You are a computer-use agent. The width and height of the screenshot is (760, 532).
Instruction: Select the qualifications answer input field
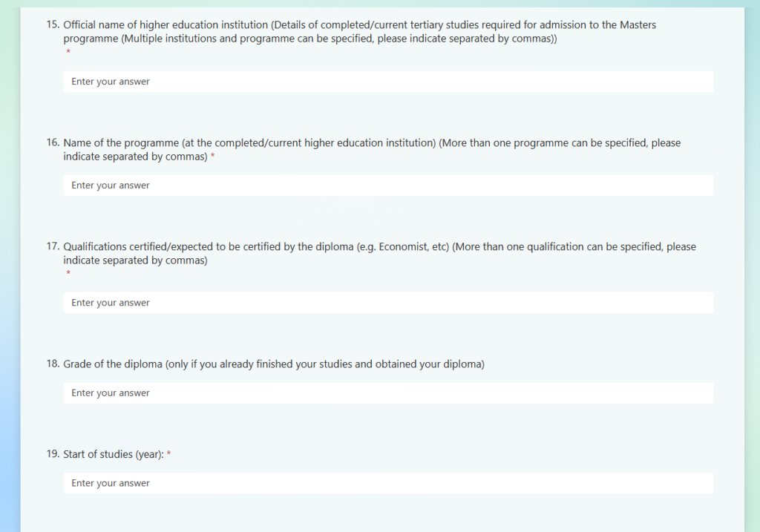tap(388, 302)
